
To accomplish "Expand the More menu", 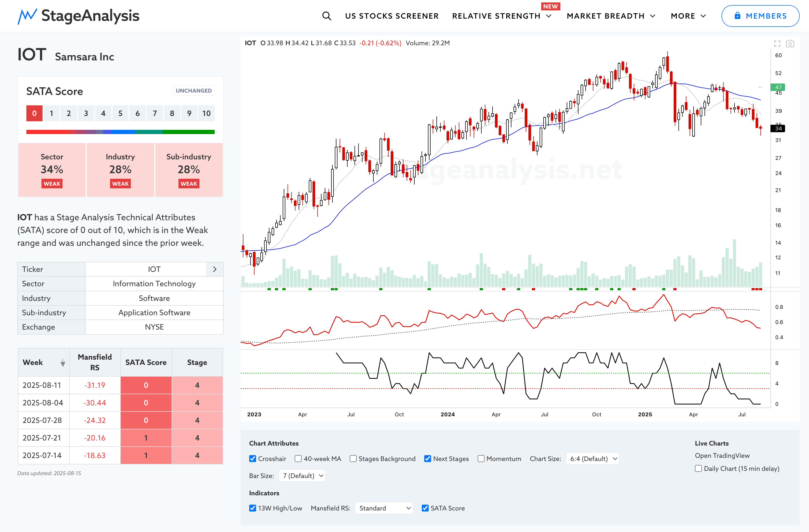I will (688, 16).
